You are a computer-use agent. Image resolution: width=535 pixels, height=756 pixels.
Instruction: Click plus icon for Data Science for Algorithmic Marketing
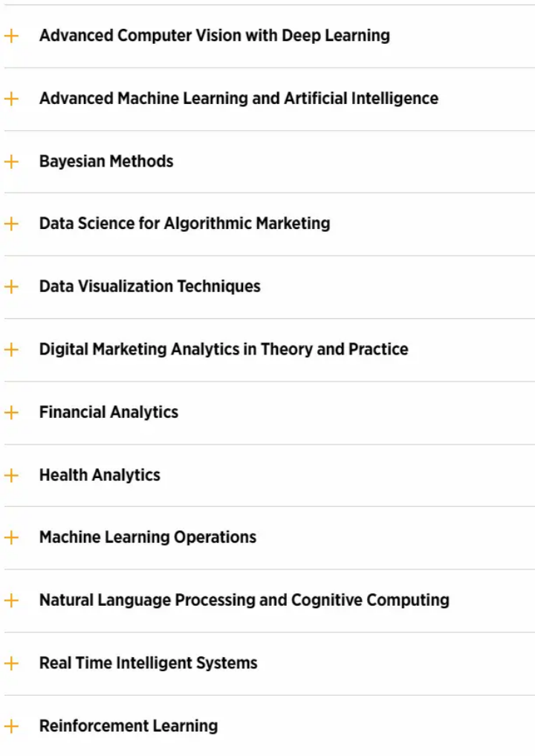(x=11, y=224)
